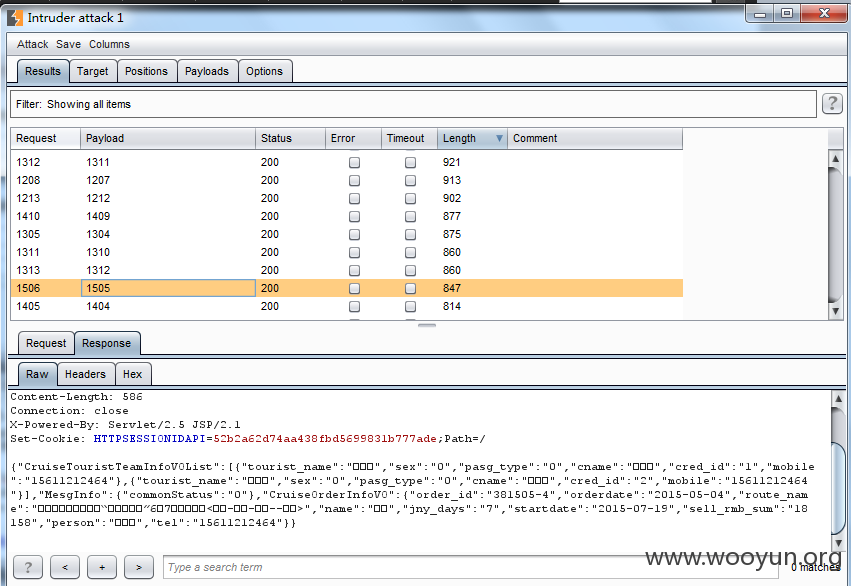Select the row with request 1313

point(347,270)
